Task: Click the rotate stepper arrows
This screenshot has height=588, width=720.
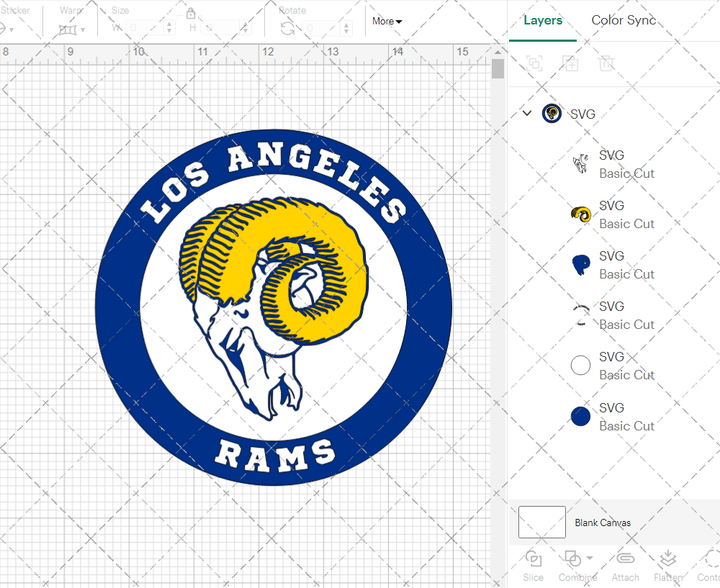Action: coord(346,28)
